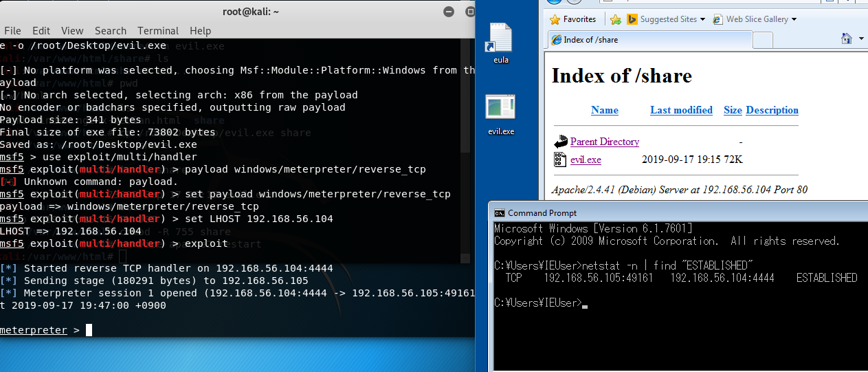Click the 'LHOST => 192.168.56.104' output line
This screenshot has height=372, width=868.
point(71,231)
